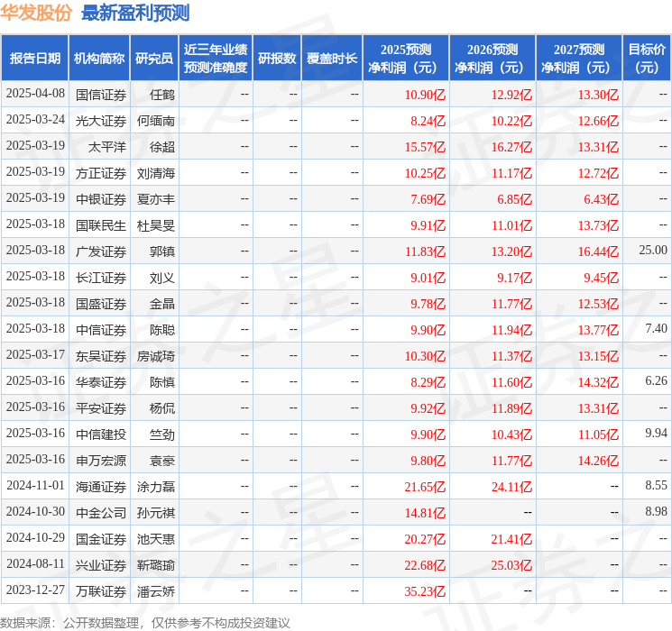The width and height of the screenshot is (672, 631).
Task: Click the 24.11亿 forecast value
Action: coord(511,487)
